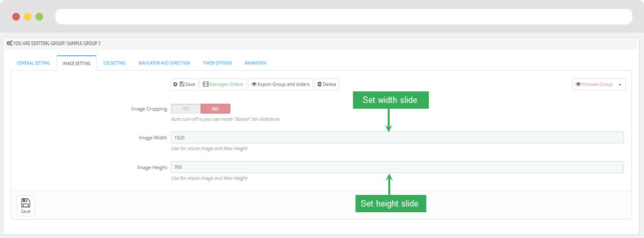This screenshot has width=644, height=238.
Task: Open the General Setting tab
Action: click(33, 63)
